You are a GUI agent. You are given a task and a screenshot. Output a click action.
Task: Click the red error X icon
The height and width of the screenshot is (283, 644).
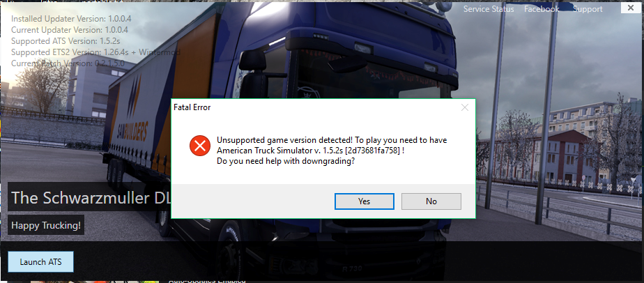(199, 146)
